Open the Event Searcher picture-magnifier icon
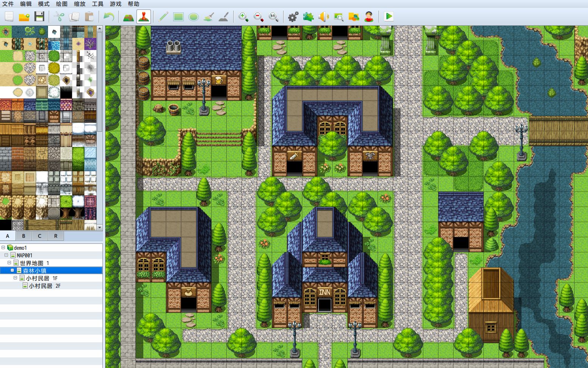This screenshot has width=588, height=368. point(339,17)
